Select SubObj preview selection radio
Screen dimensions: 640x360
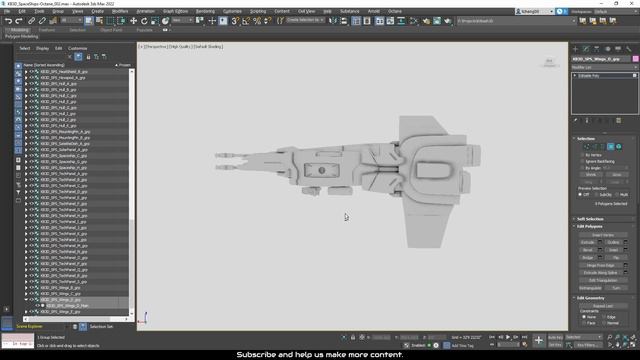(x=596, y=195)
